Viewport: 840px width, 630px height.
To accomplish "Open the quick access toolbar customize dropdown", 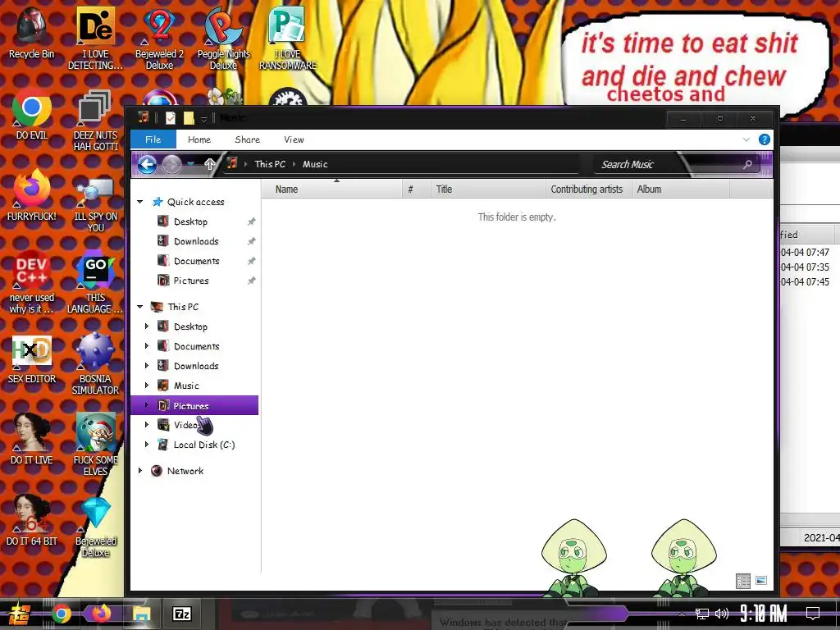I will [x=203, y=119].
